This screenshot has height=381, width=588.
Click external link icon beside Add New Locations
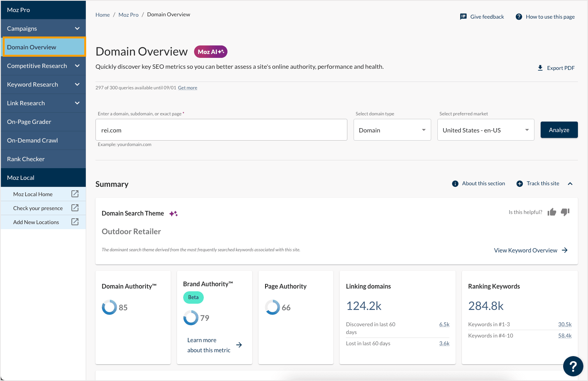point(75,222)
